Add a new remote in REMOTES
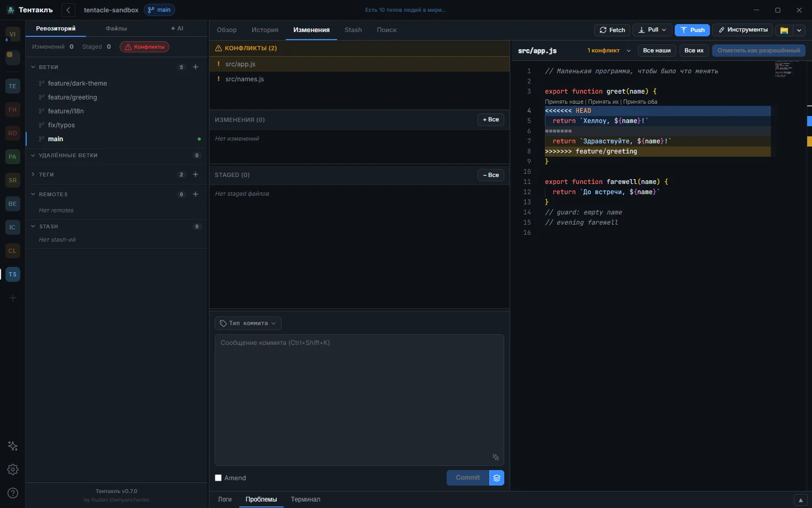The height and width of the screenshot is (508, 812). [196, 194]
